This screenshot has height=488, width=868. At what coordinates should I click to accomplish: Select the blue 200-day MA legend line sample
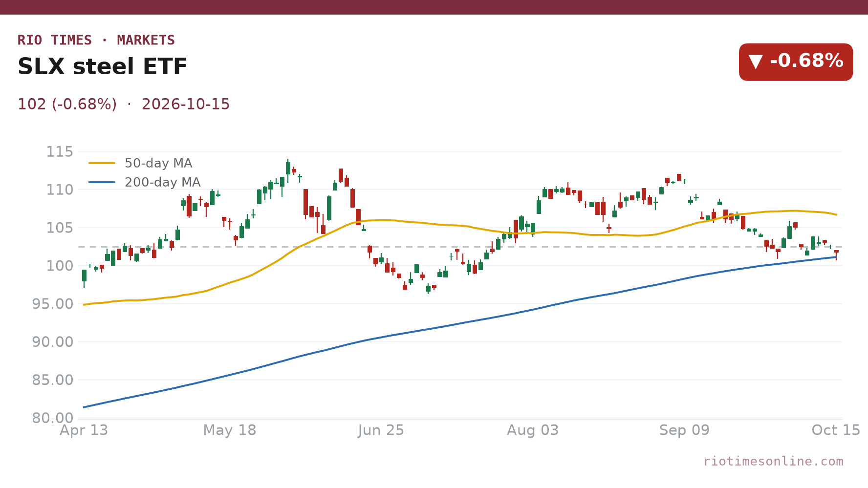point(102,182)
